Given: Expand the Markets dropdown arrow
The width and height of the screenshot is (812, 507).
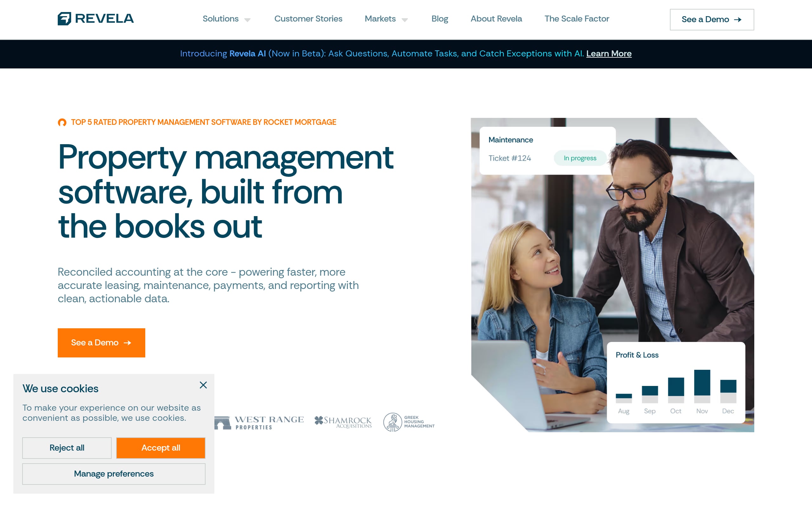Looking at the screenshot, I should [x=405, y=20].
